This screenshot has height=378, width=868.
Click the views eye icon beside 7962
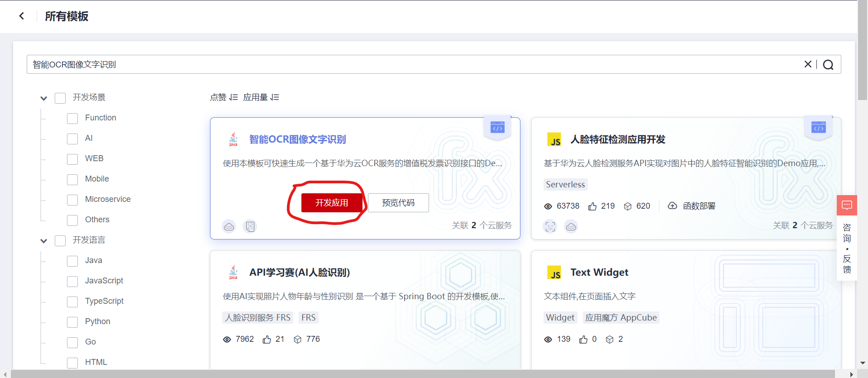point(227,340)
